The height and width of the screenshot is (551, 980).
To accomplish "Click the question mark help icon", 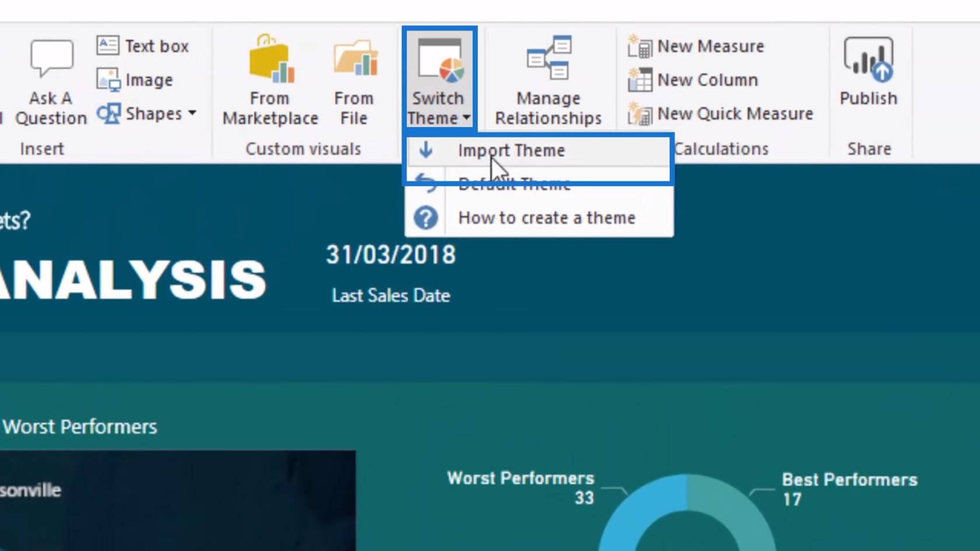I will coord(426,217).
